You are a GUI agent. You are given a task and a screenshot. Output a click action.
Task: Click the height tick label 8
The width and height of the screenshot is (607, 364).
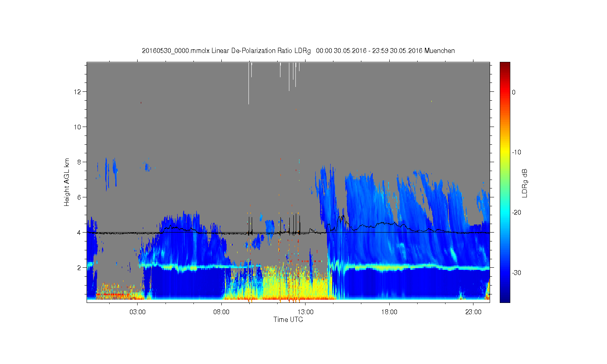(x=80, y=162)
